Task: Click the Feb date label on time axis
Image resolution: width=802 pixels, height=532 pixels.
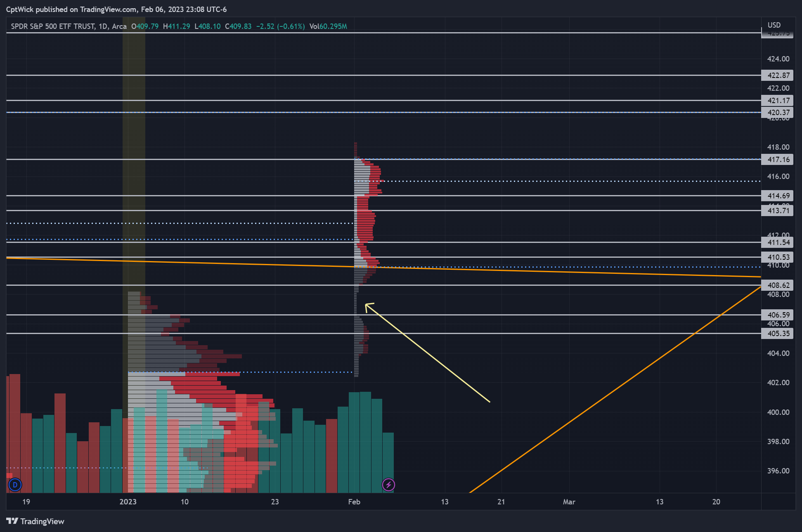Action: click(x=354, y=501)
